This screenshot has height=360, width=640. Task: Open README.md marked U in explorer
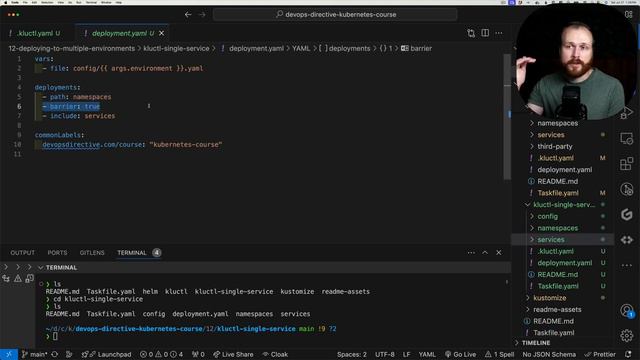point(558,274)
